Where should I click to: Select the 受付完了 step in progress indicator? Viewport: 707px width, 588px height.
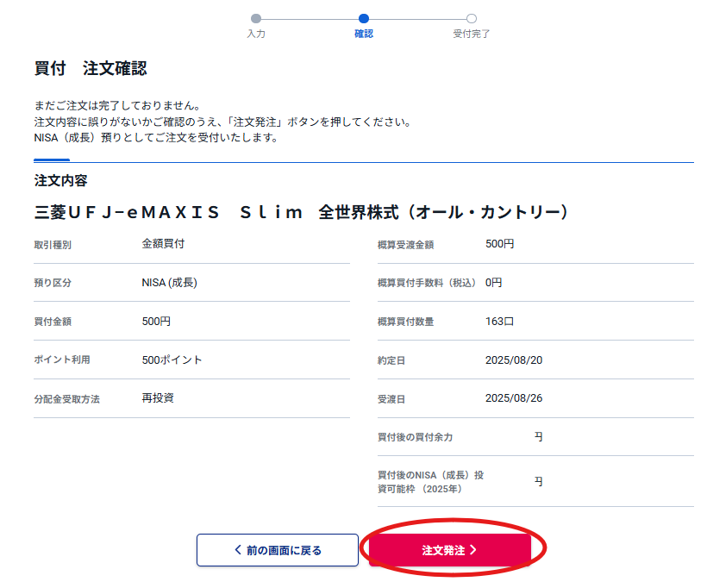point(471,26)
